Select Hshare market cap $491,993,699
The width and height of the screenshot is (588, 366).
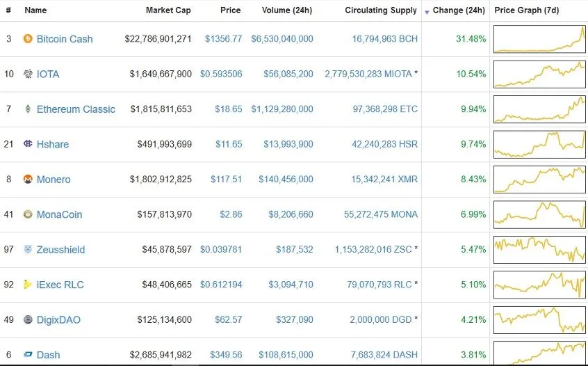coord(164,144)
